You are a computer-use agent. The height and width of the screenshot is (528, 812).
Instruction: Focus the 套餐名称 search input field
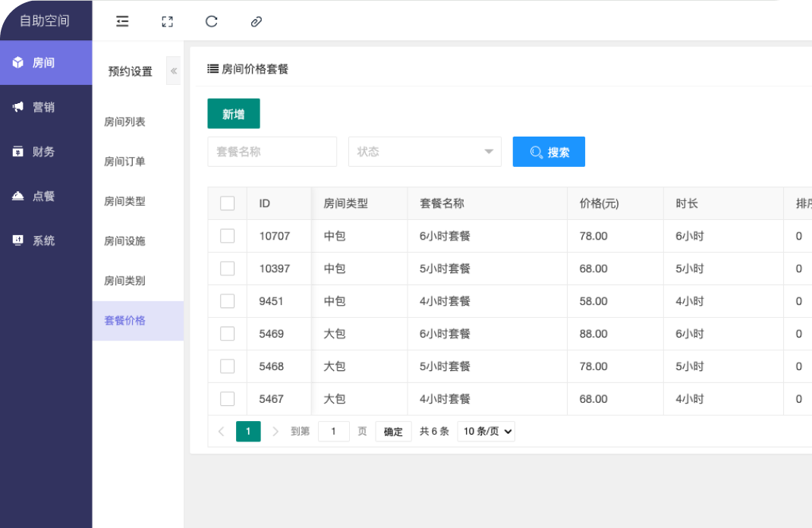(x=272, y=152)
